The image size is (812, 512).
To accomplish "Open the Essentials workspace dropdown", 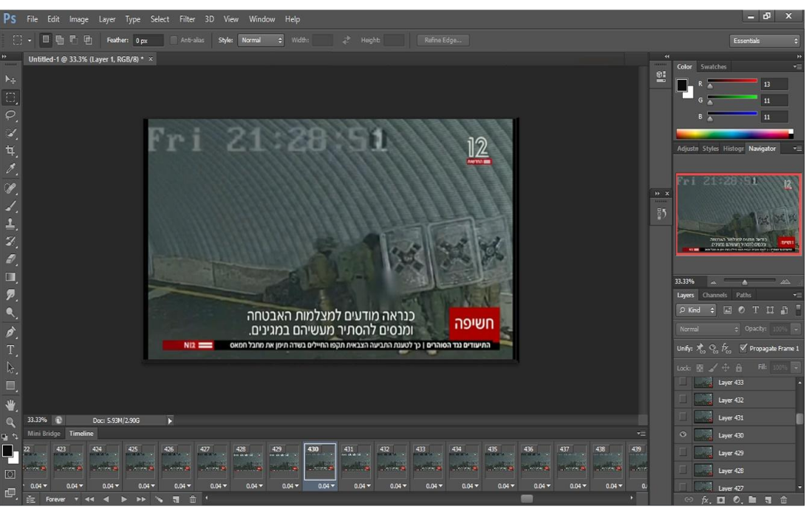I will [765, 41].
